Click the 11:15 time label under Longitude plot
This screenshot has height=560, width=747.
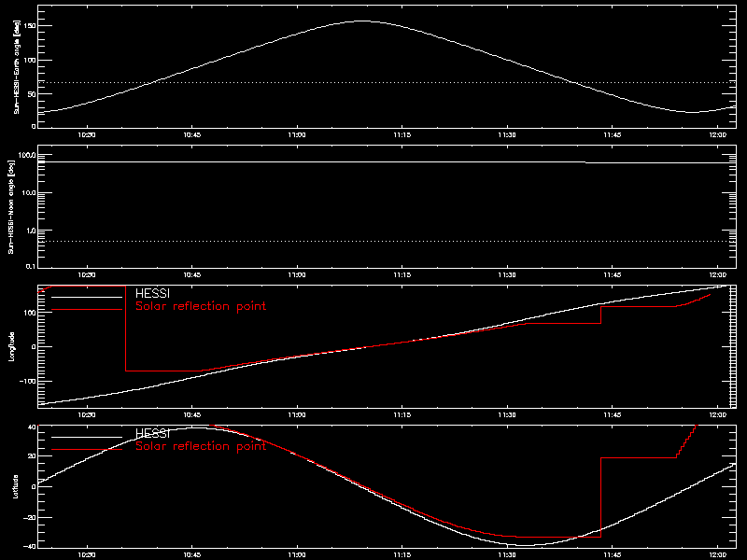pyautogui.click(x=402, y=415)
